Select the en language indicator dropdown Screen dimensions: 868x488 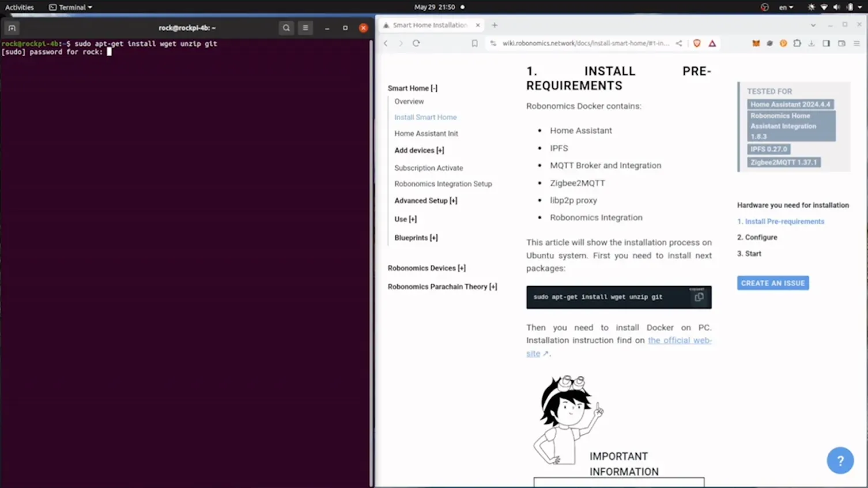tap(786, 7)
